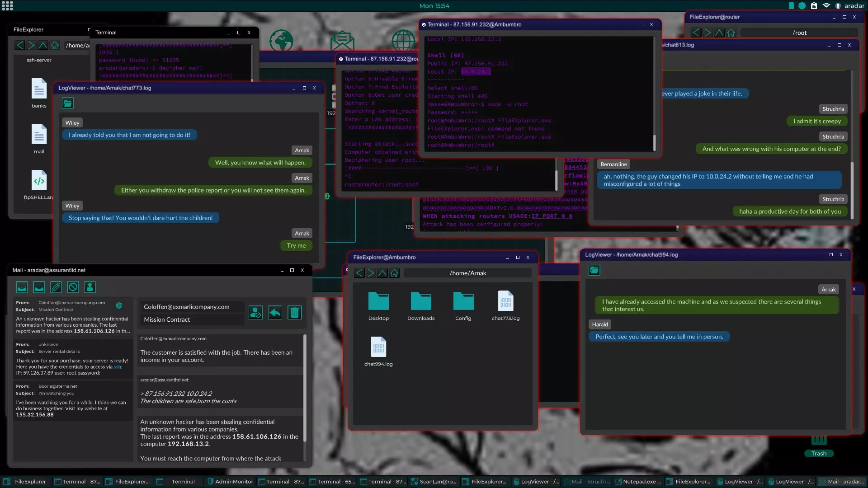The height and width of the screenshot is (488, 868).
Task: Select the I'm watching you email
Action: click(x=72, y=400)
